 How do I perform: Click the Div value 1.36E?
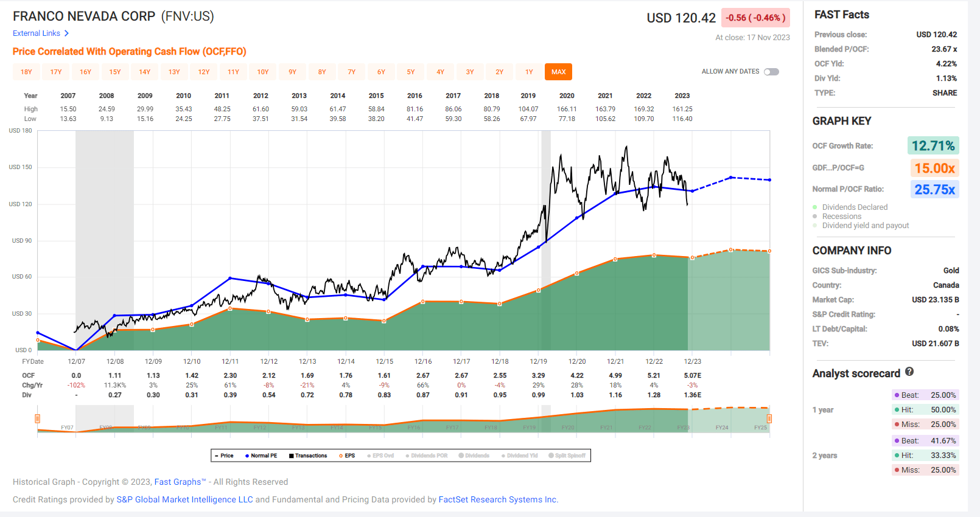[x=693, y=395]
